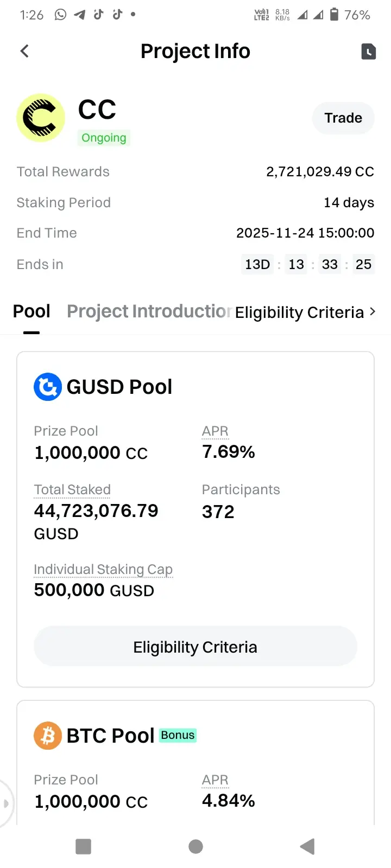
Task: Select the Pool tab
Action: click(x=31, y=311)
